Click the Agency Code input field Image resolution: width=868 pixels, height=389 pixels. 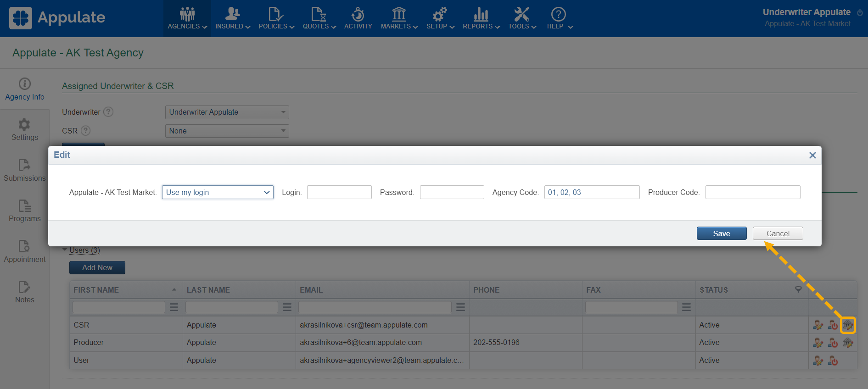pyautogui.click(x=591, y=192)
